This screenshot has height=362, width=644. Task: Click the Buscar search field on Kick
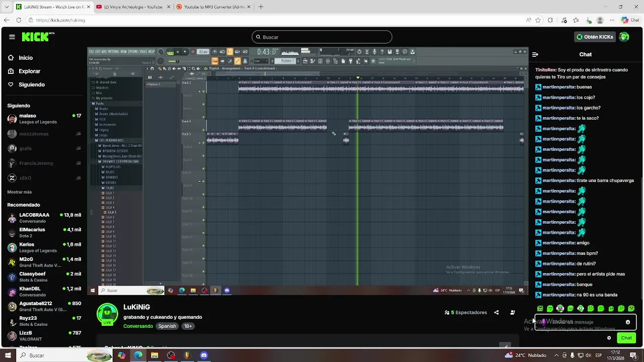322,37
